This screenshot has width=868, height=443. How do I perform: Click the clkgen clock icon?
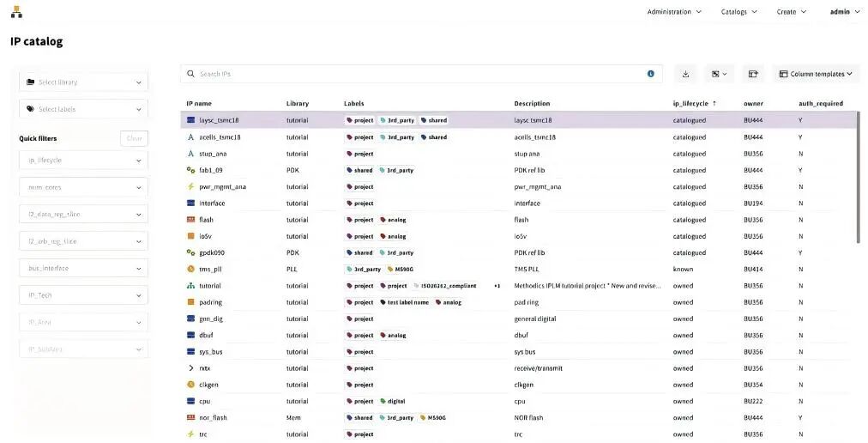[x=191, y=385]
